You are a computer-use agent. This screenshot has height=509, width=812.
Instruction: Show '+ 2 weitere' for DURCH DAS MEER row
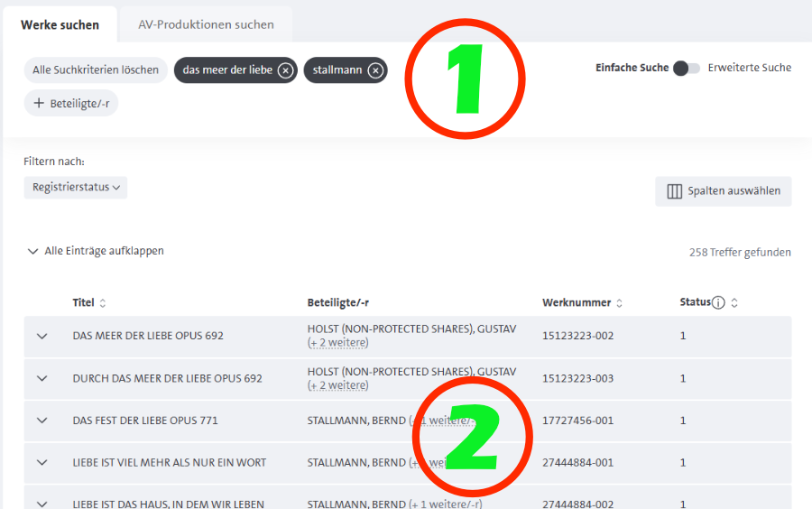[338, 385]
